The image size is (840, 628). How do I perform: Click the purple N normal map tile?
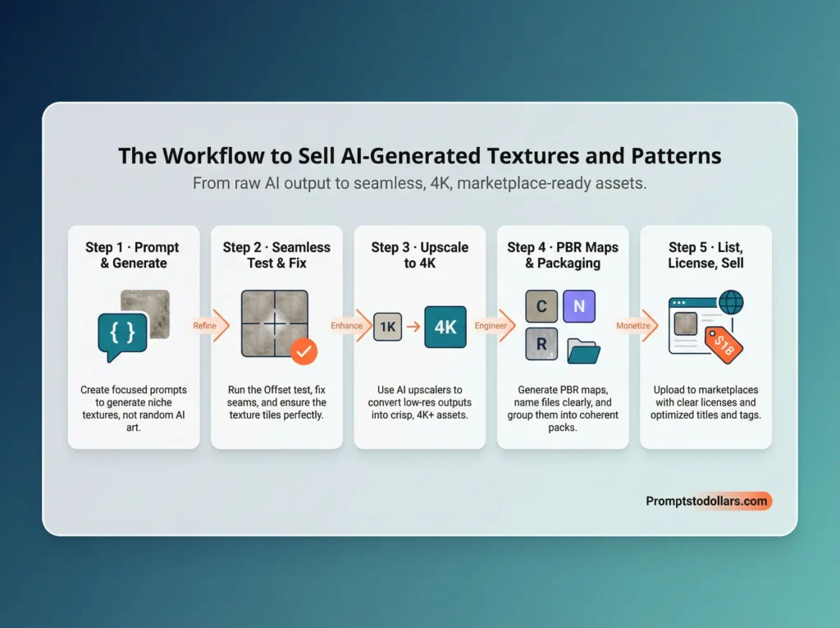[579, 305]
